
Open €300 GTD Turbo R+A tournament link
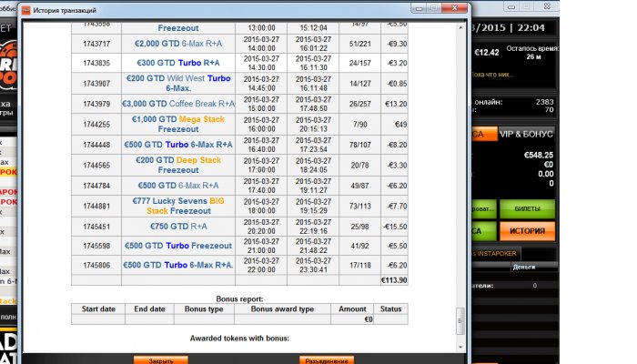178,63
